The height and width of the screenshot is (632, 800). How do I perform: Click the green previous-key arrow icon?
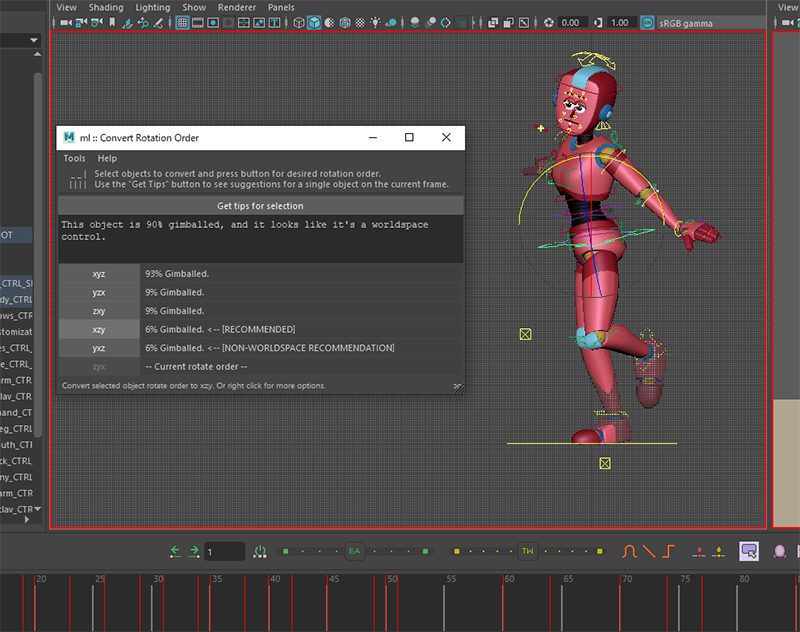point(177,551)
